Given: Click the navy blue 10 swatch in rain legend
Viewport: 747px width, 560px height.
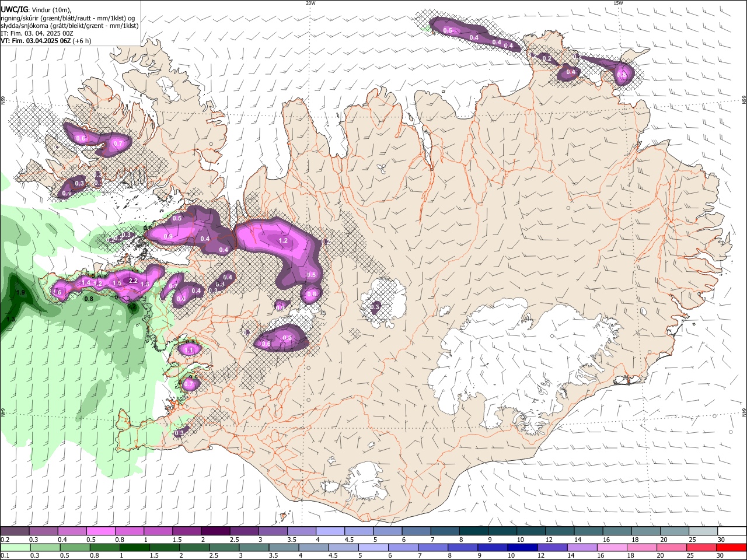Looking at the screenshot, I should (x=522, y=547).
